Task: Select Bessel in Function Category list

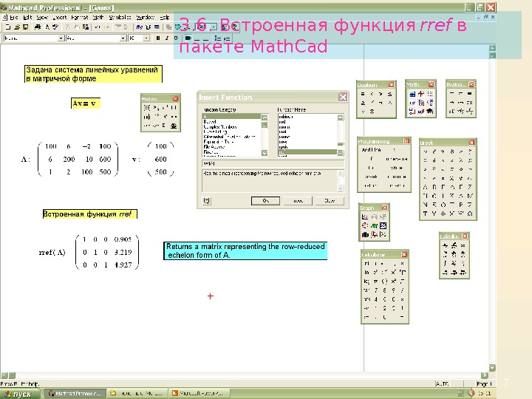Action: (210, 121)
